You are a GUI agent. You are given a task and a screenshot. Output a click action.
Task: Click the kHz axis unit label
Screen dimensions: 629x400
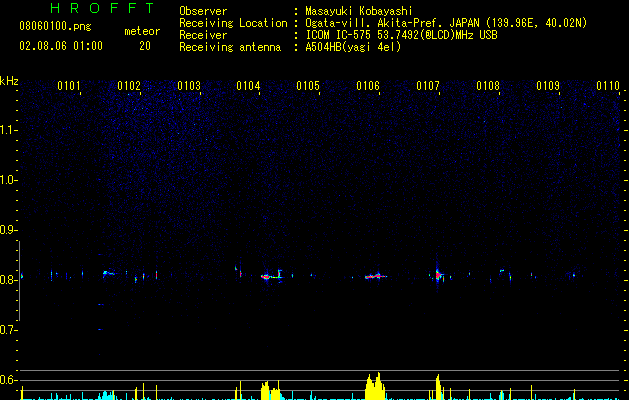coord(9,81)
